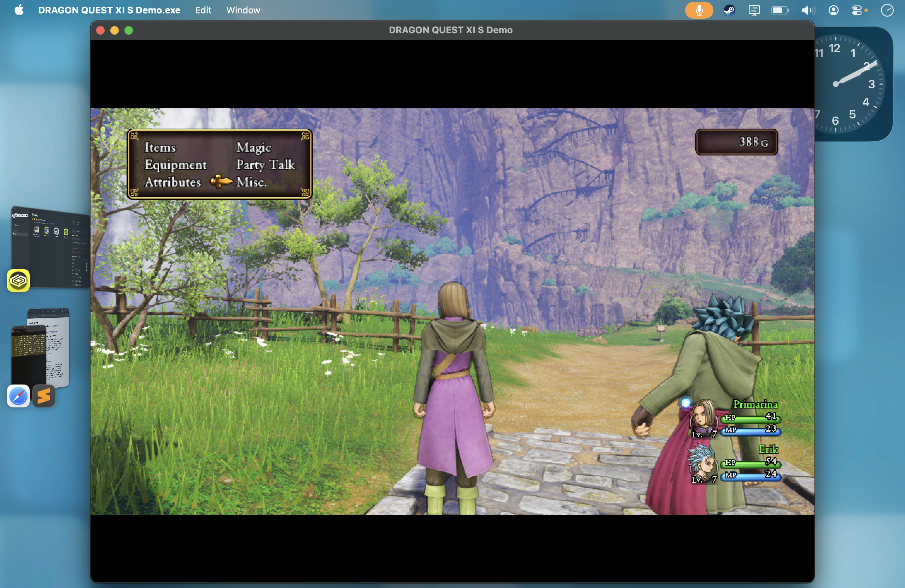This screenshot has width=905, height=588.
Task: Click the battery status icon
Action: click(780, 10)
